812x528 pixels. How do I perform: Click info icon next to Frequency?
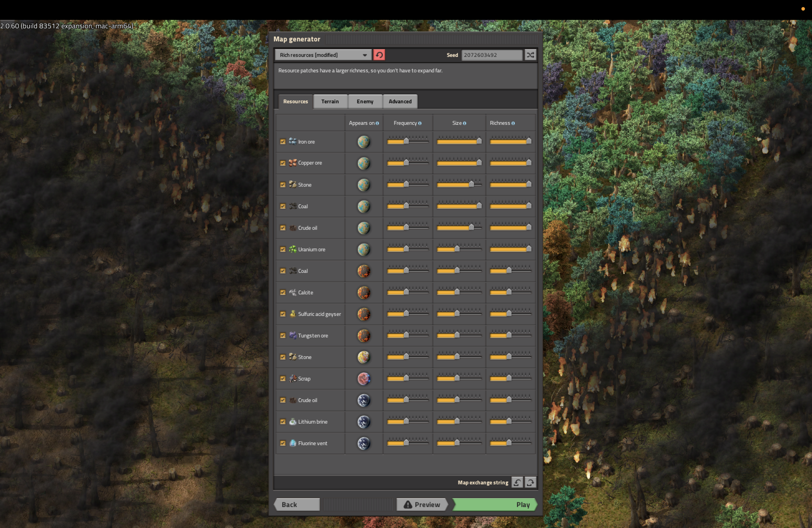420,123
